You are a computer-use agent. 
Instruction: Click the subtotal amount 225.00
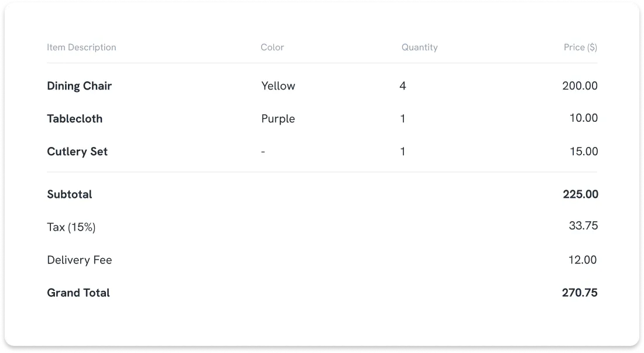coord(580,194)
